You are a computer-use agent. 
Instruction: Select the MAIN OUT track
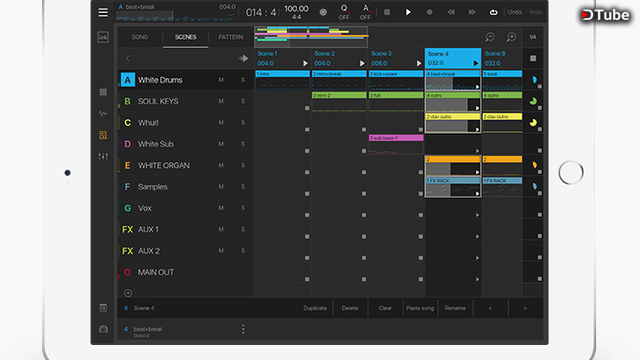pos(186,272)
